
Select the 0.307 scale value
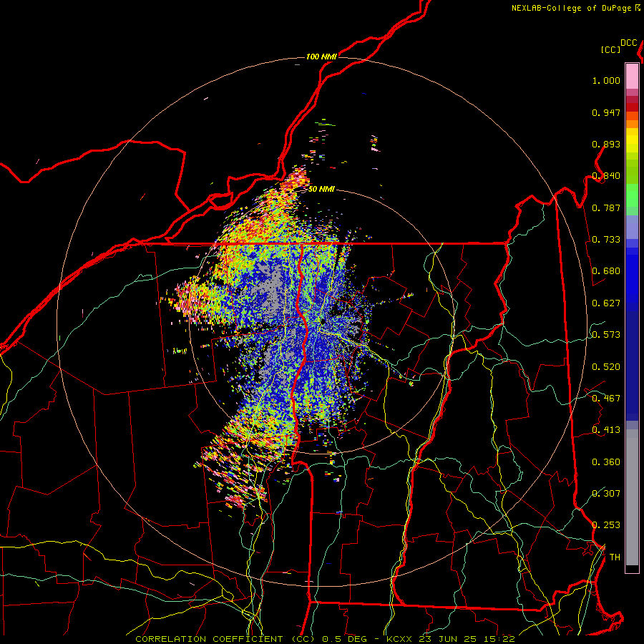[606, 493]
